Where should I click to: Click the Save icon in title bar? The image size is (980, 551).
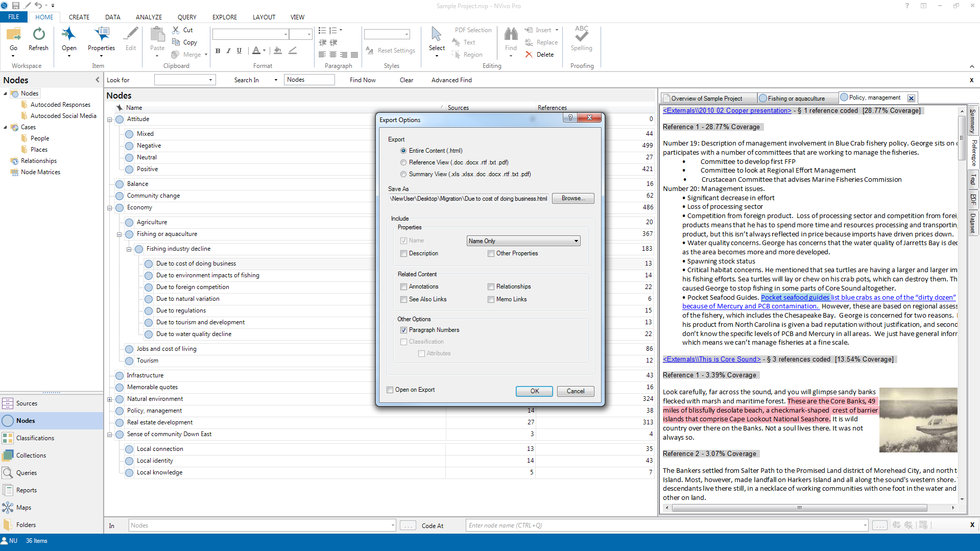pos(16,6)
